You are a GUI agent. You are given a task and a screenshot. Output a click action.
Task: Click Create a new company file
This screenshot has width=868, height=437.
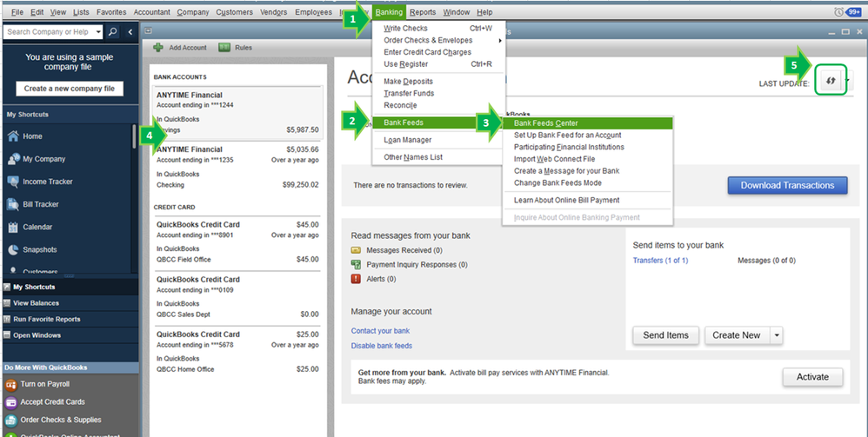coord(70,89)
